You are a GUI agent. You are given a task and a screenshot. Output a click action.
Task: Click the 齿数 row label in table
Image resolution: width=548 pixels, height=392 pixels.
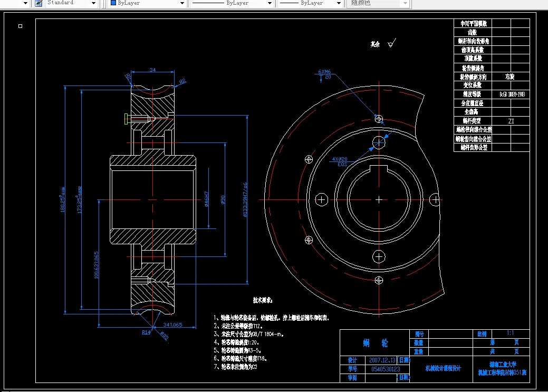click(473, 33)
